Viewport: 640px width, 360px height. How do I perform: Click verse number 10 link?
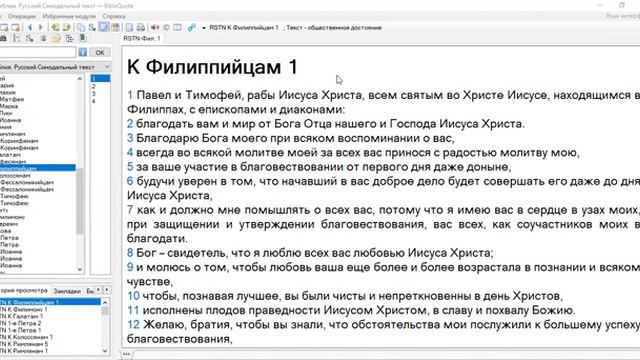coord(133,296)
